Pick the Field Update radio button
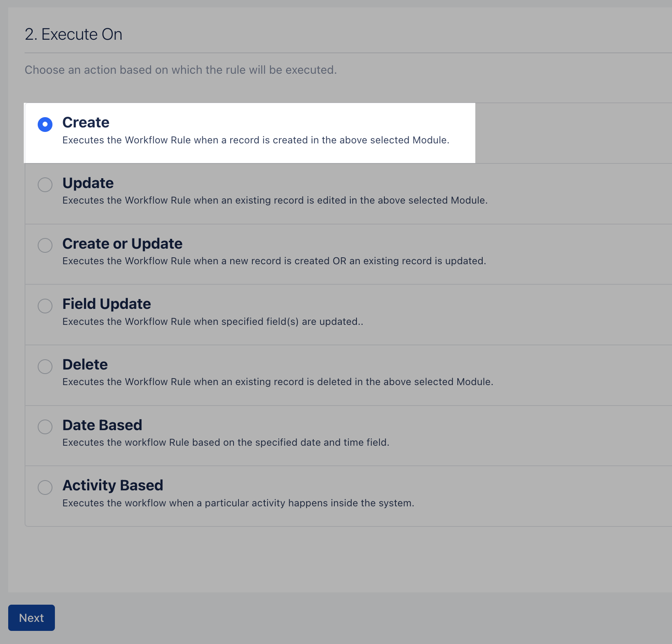 tap(45, 306)
